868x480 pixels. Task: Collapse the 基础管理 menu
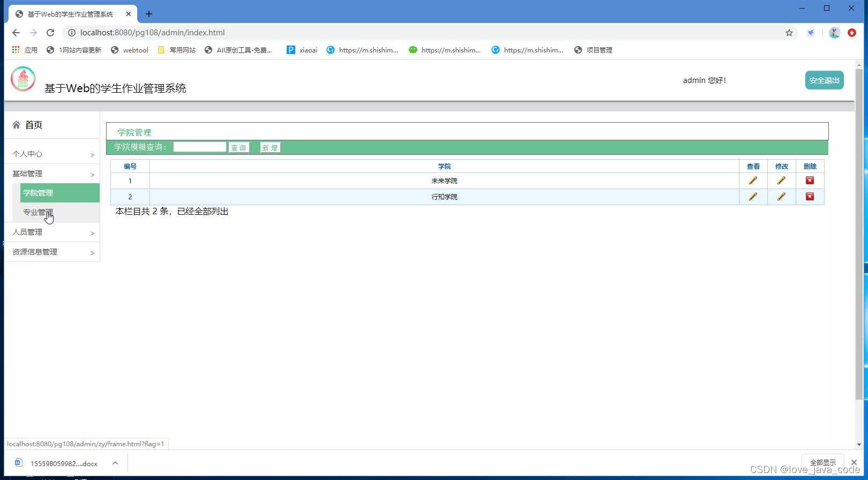52,174
